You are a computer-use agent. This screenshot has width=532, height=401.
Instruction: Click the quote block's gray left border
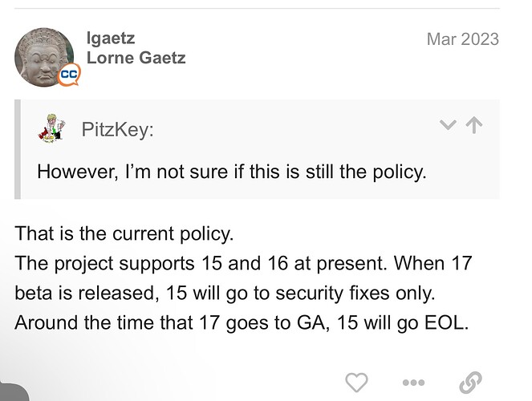18,149
